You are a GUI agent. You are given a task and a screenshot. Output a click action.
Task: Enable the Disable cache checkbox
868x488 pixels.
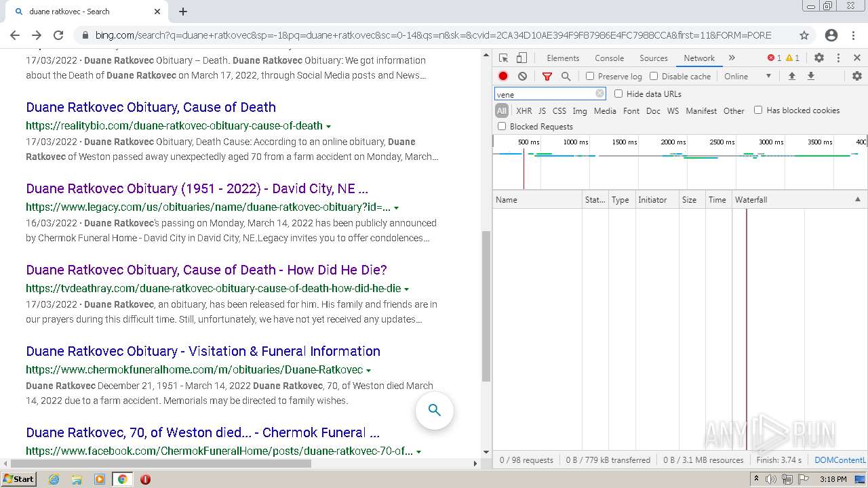tap(654, 77)
